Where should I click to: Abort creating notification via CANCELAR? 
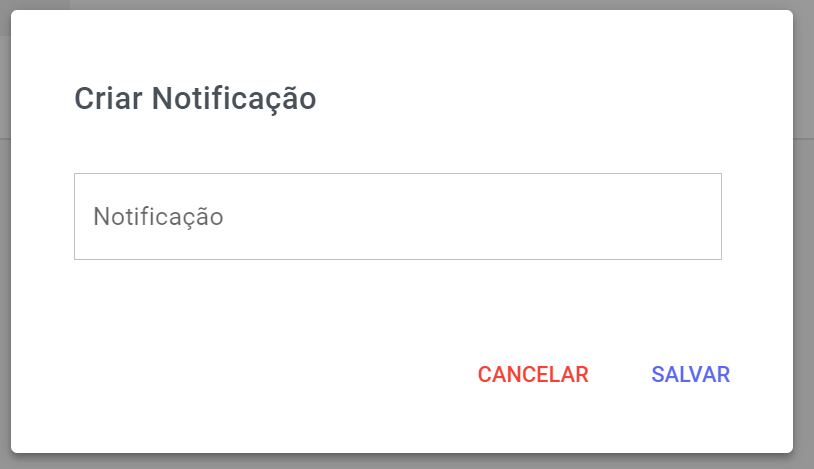click(533, 374)
